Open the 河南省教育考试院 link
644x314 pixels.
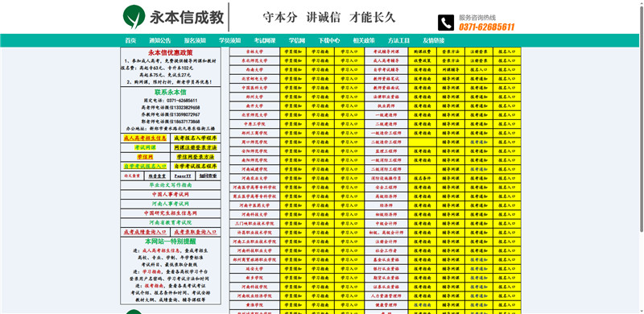171,222
